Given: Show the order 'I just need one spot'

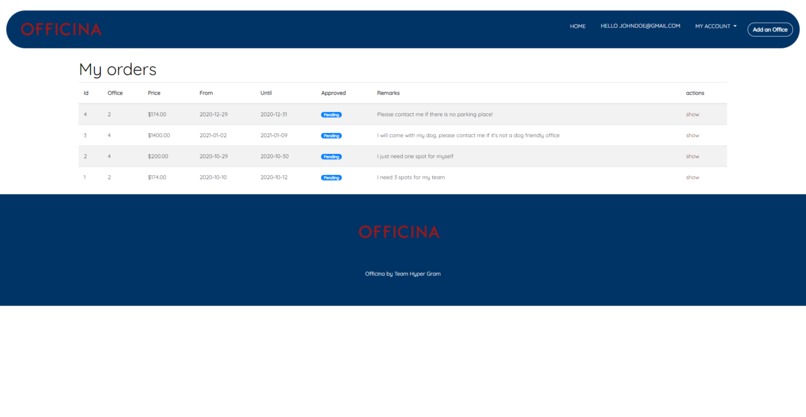Looking at the screenshot, I should pyautogui.click(x=692, y=156).
